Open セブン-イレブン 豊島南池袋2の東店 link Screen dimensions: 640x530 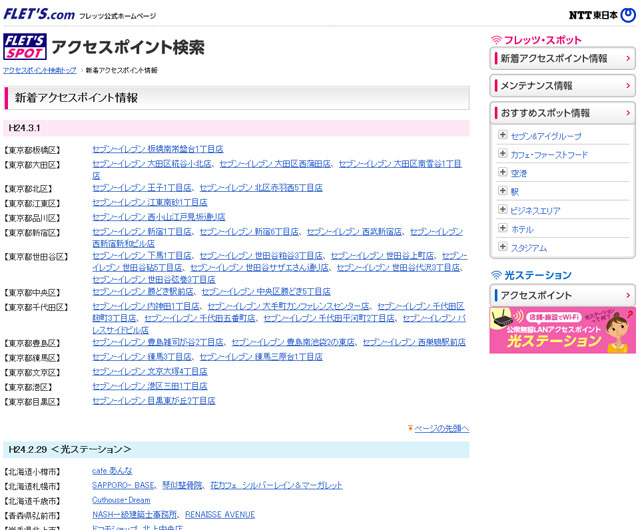coord(293,342)
